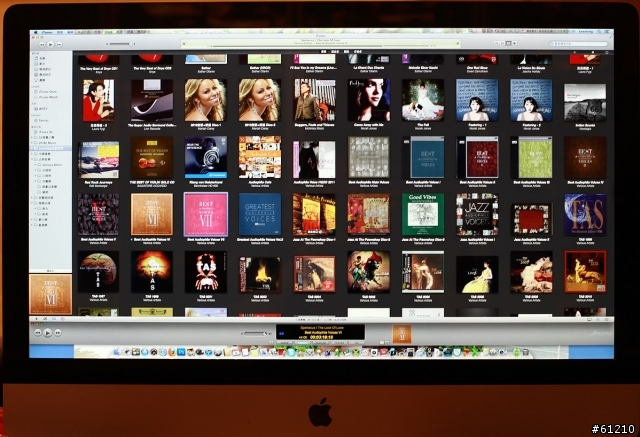Open the Jazz Audiophile Voices album

pos(477,215)
